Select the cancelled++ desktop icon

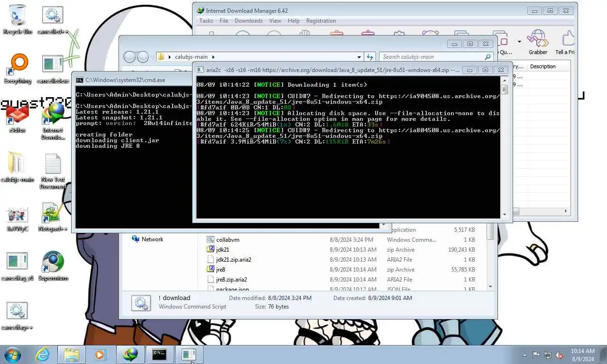point(53,20)
